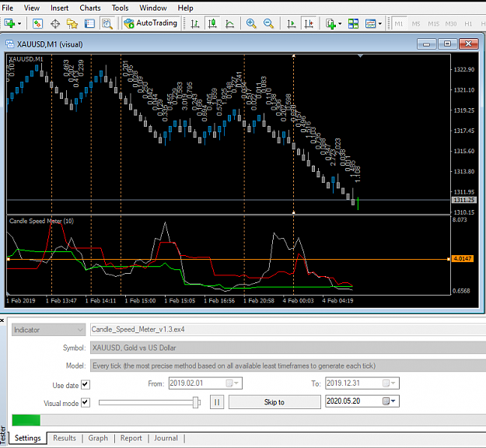Open the To date calendar dropdown
This screenshot has width=486, height=448.
coord(390,383)
